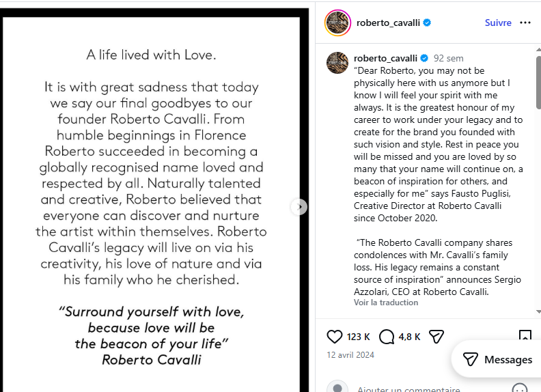Focus the Ajouter un commentaire field

pos(408,389)
